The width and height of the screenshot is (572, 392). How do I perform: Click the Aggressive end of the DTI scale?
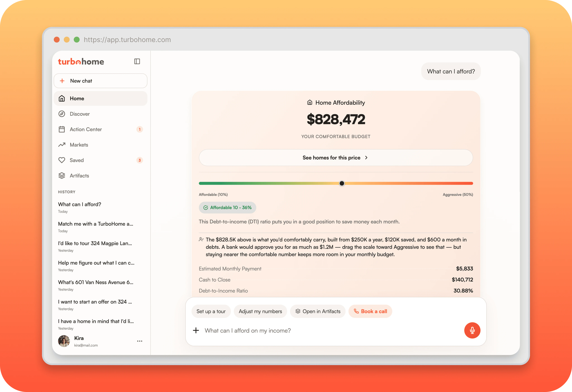point(458,194)
